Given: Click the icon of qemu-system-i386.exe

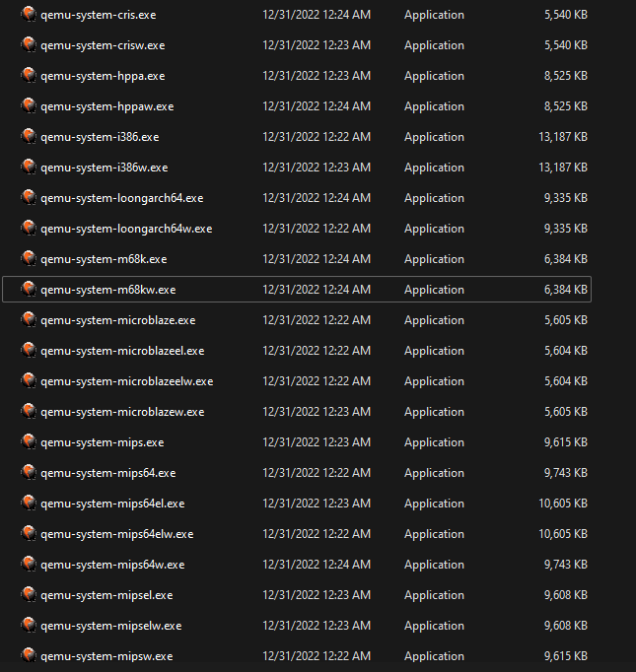Looking at the screenshot, I should (29, 136).
